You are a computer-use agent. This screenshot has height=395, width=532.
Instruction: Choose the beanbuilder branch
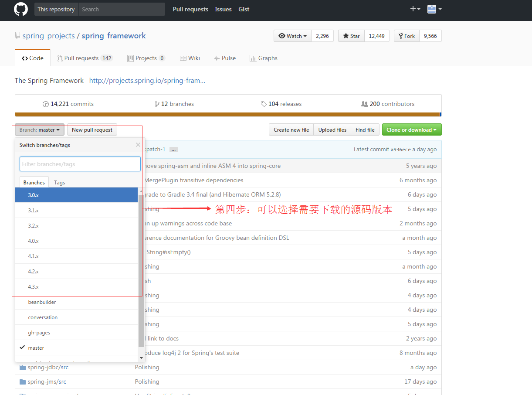pos(77,302)
